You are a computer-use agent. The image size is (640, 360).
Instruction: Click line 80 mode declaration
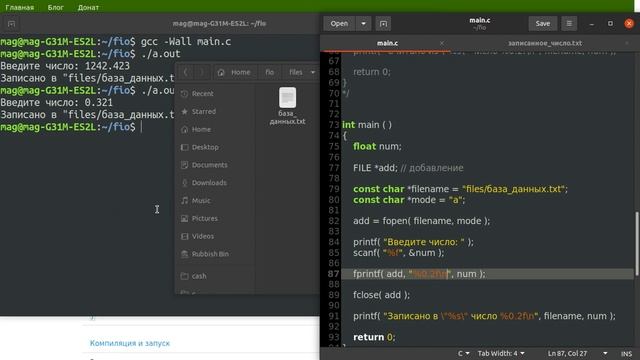tap(409, 200)
